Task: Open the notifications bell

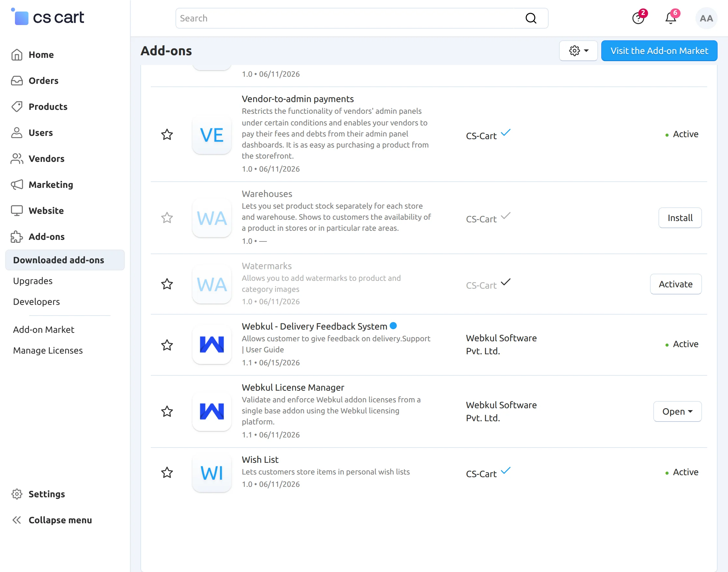Action: pos(671,18)
